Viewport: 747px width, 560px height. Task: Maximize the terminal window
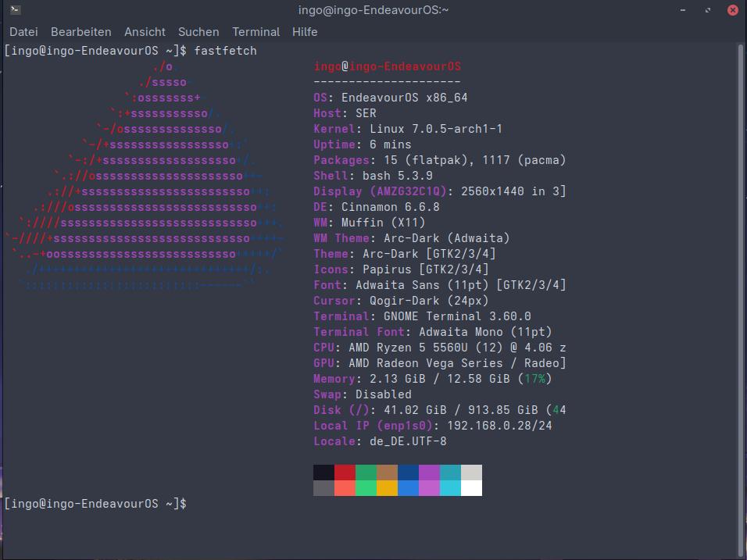[x=708, y=10]
